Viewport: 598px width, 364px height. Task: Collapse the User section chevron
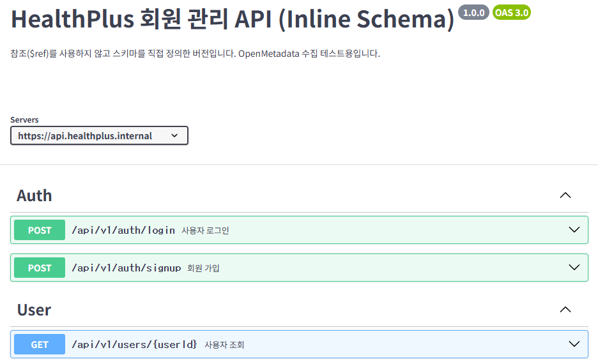565,310
